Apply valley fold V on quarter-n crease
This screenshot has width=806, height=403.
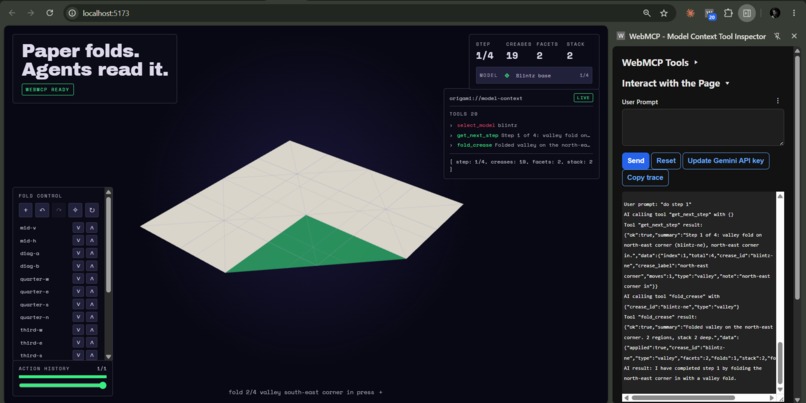(x=78, y=317)
